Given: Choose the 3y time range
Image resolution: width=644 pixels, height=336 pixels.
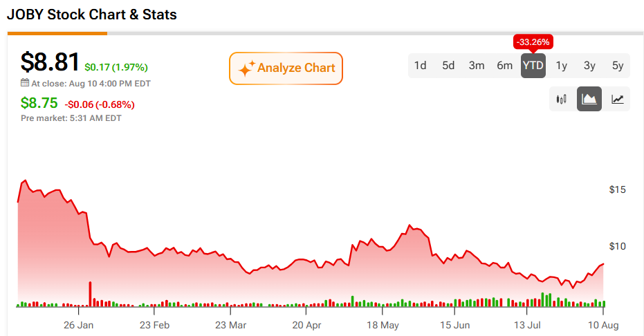Looking at the screenshot, I should [x=589, y=66].
